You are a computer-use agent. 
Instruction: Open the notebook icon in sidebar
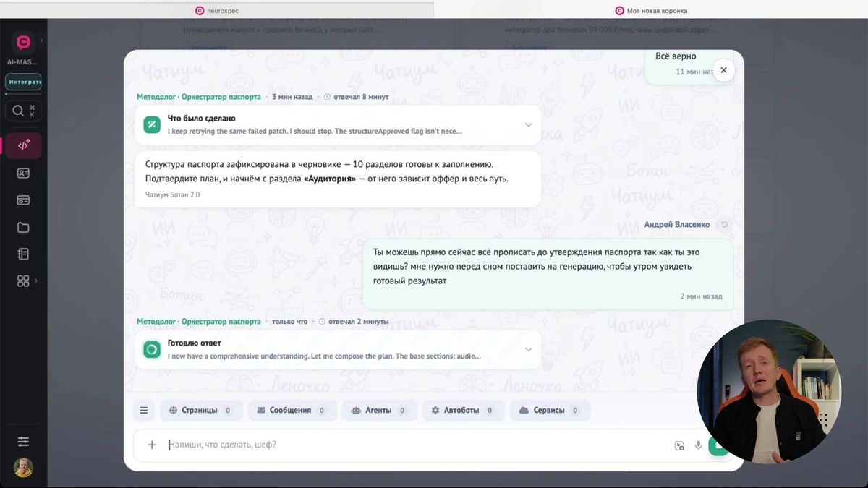[24, 254]
